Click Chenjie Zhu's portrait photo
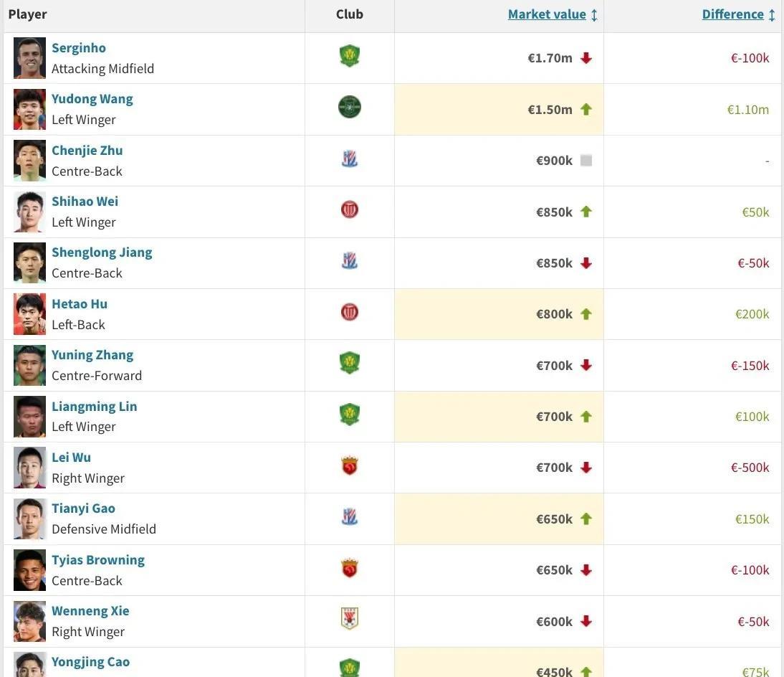 29,161
